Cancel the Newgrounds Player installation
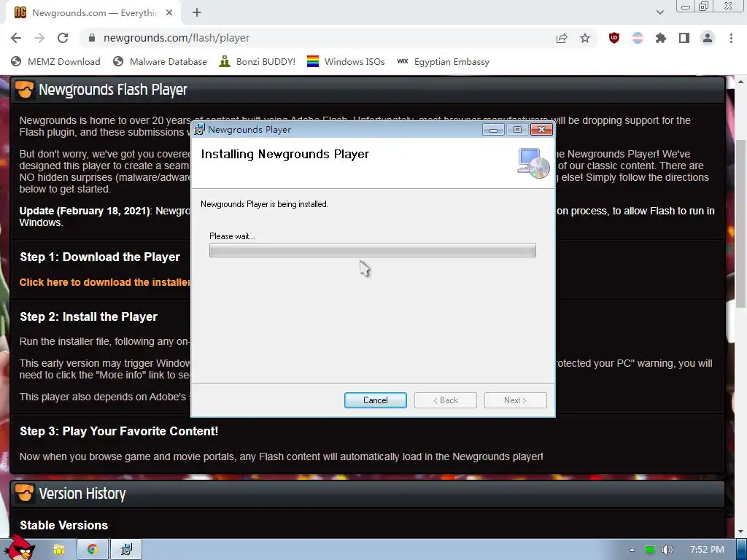The image size is (747, 560). 376,400
